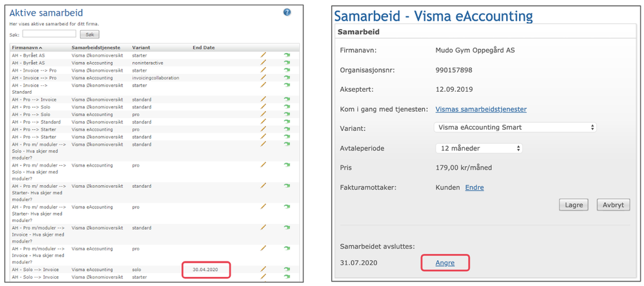Screen dimensions: 644x286
Task: Click green arrow for Pro --> Starter Økonomioversikt
Action: tap(287, 137)
